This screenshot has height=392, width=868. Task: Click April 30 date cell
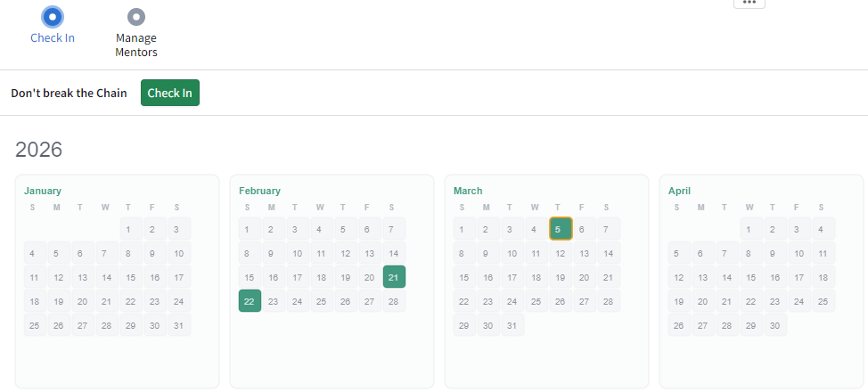coord(775,325)
